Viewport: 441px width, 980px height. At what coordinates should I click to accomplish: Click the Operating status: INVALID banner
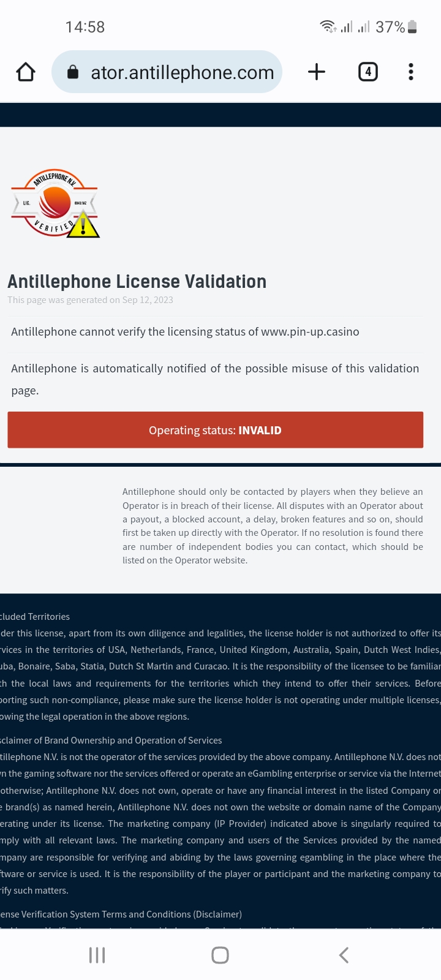pos(215,430)
